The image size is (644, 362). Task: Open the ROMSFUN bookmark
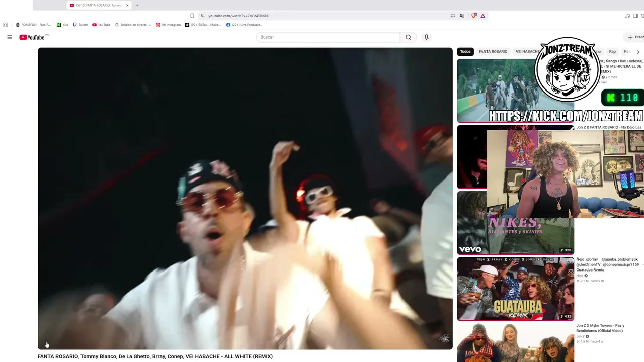[33, 25]
